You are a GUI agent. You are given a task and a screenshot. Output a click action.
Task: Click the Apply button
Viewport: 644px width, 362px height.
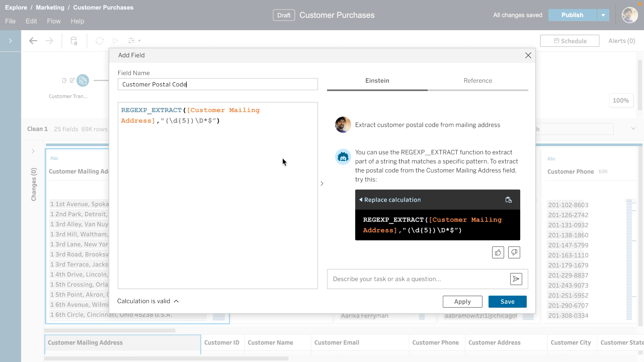tap(462, 301)
